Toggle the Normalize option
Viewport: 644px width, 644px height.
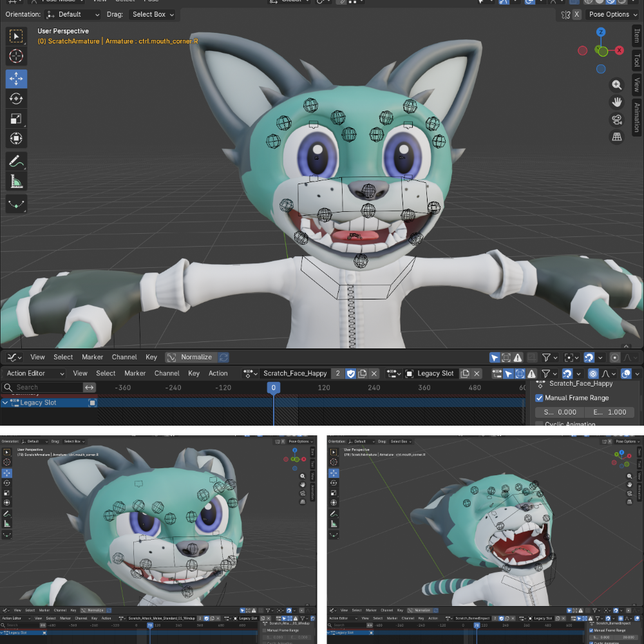click(191, 357)
